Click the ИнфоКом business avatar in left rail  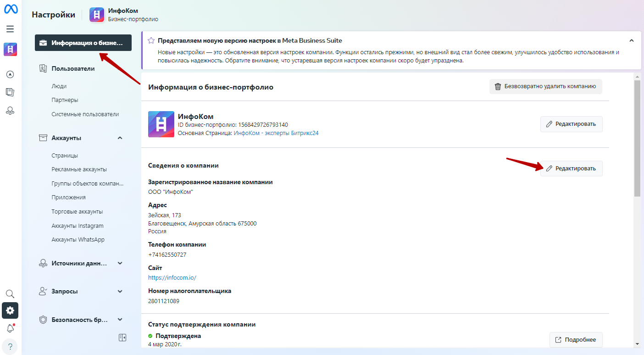click(10, 49)
